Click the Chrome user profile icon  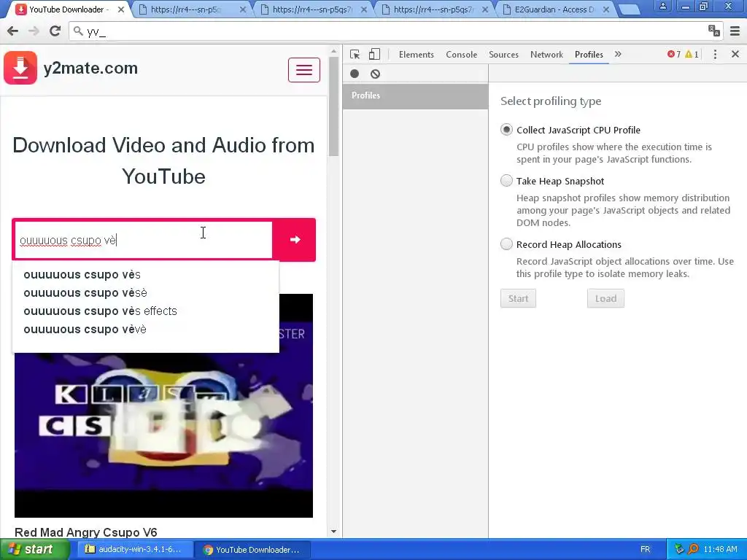662,6
